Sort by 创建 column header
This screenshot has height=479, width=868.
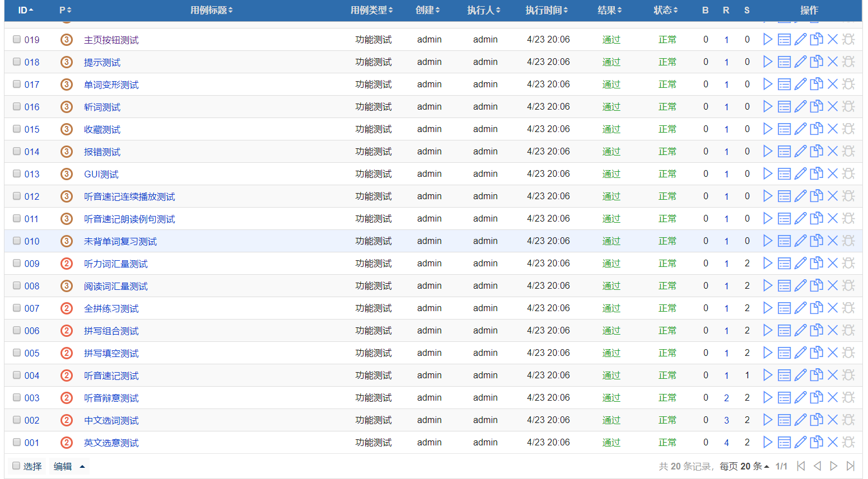(x=428, y=10)
